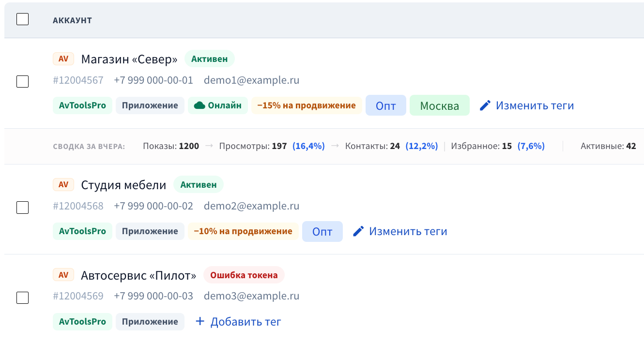Click Приложение tag in Магазин «Север» row
The height and width of the screenshot is (358, 644).
150,105
